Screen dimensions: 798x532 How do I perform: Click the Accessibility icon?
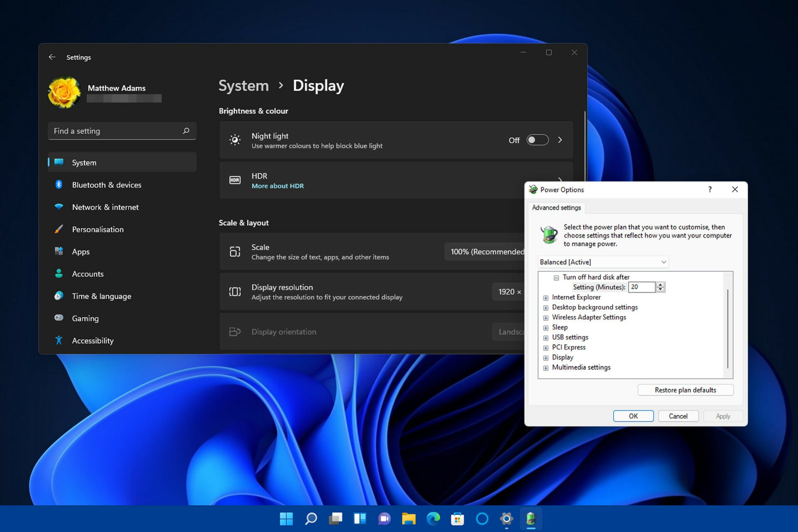tap(59, 340)
